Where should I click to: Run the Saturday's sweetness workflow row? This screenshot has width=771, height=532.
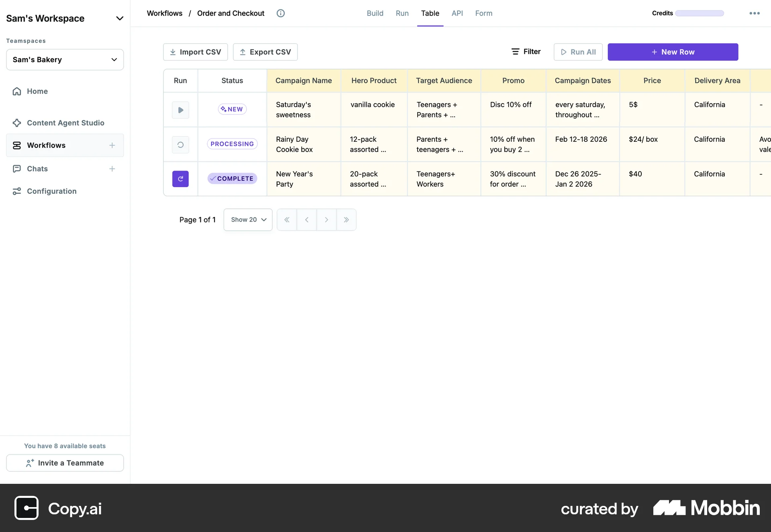coord(180,110)
